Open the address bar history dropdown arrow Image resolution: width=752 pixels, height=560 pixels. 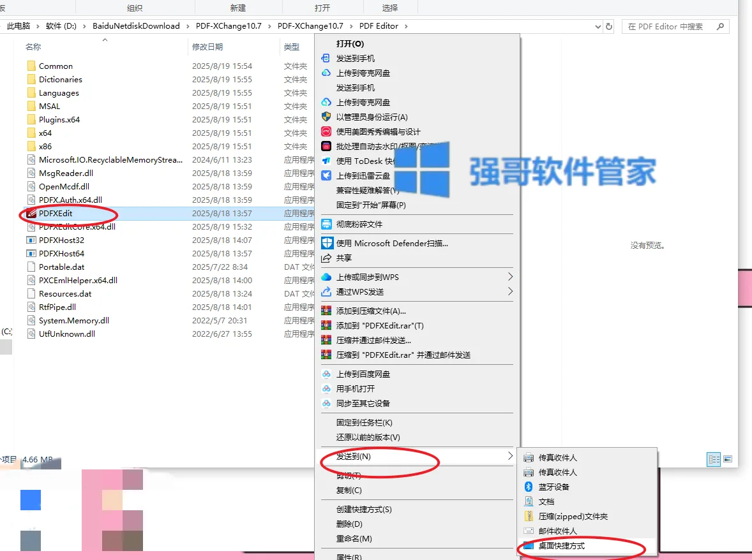click(598, 27)
